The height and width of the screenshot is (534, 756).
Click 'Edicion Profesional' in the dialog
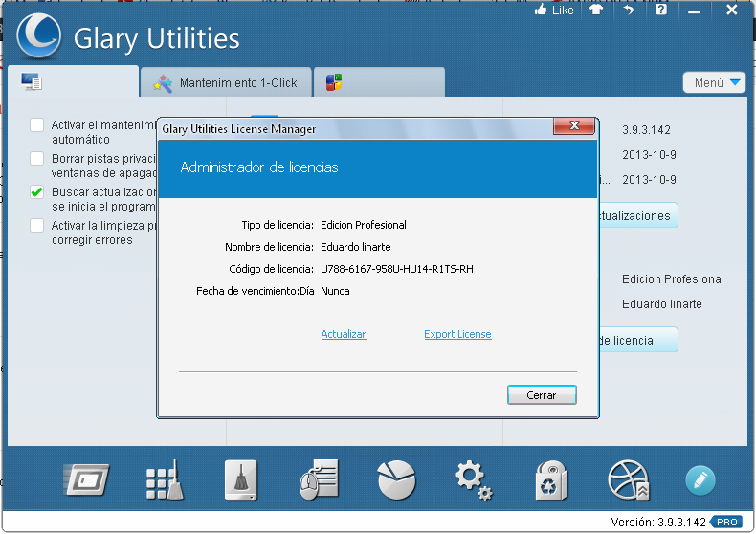tap(364, 225)
